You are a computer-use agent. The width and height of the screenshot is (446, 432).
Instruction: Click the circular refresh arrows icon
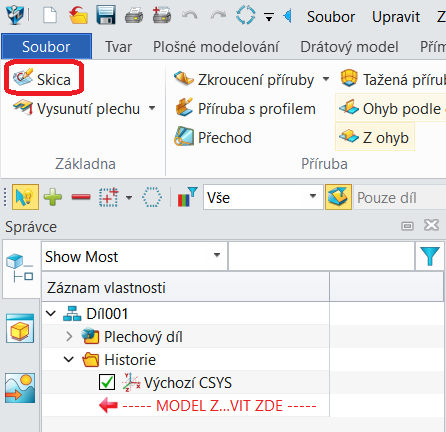point(246,15)
